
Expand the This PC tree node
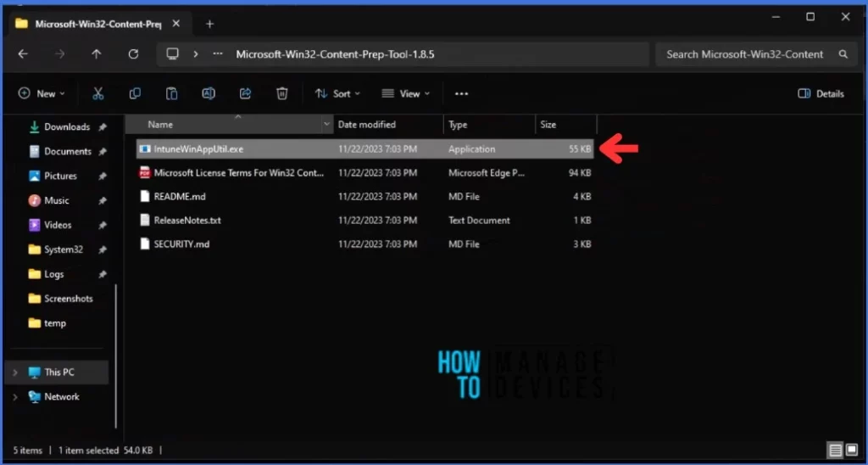pyautogui.click(x=15, y=373)
